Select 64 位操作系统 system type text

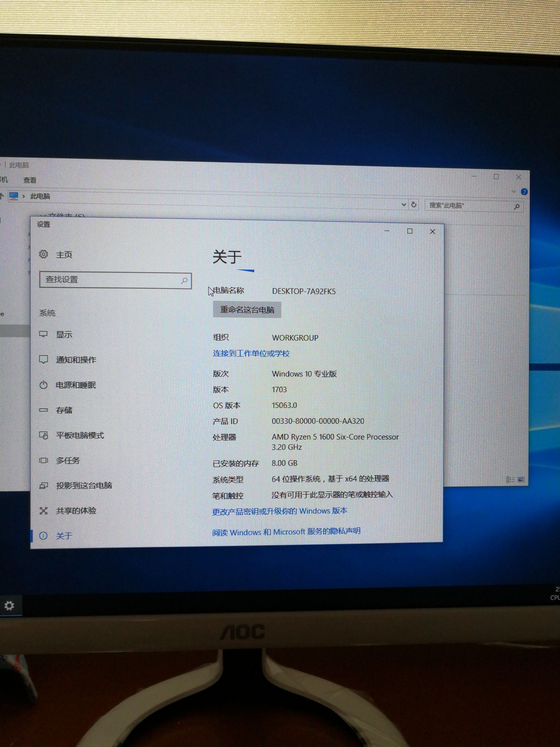point(330,479)
